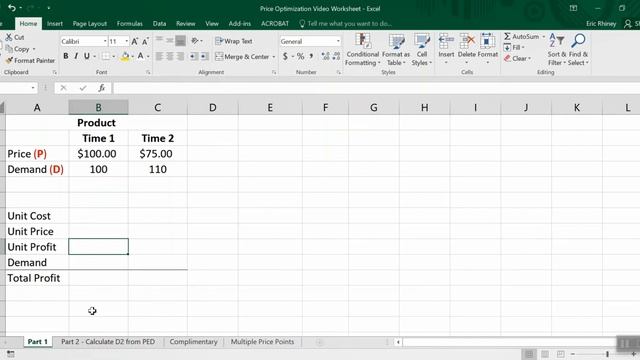Open the Borders button dropdown
This screenshot has height=360, width=640.
coord(113,56)
